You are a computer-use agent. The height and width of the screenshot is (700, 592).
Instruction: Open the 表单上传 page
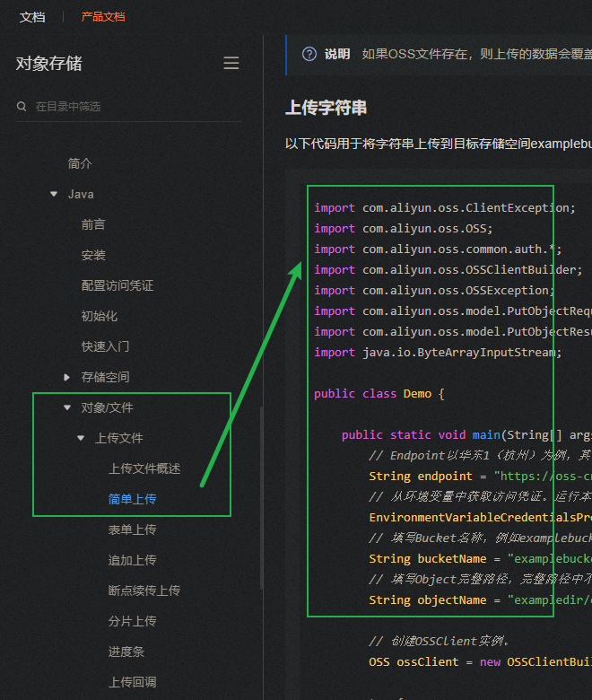point(133,529)
